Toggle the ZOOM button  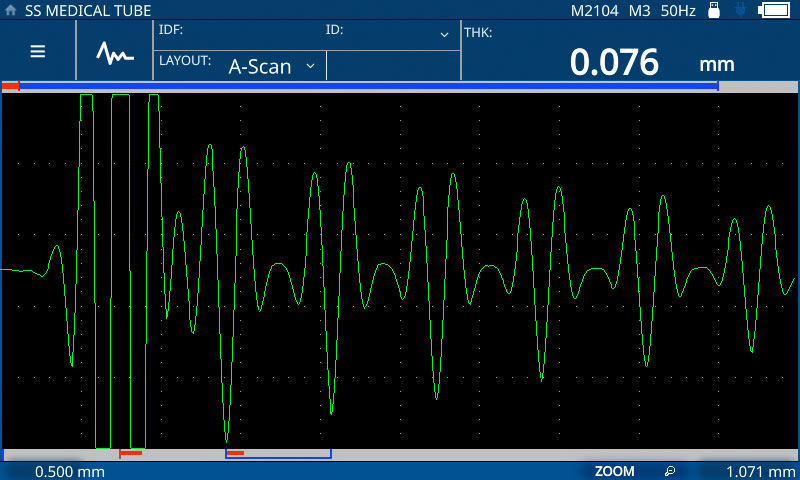pos(614,471)
